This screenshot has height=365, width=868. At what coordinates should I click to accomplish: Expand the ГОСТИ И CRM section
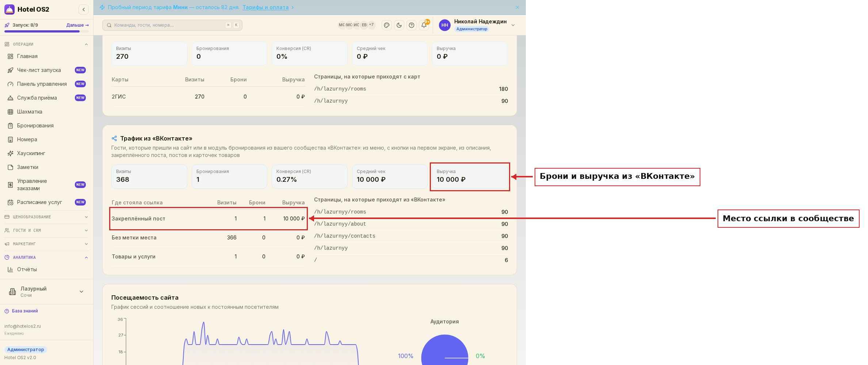tap(46, 230)
